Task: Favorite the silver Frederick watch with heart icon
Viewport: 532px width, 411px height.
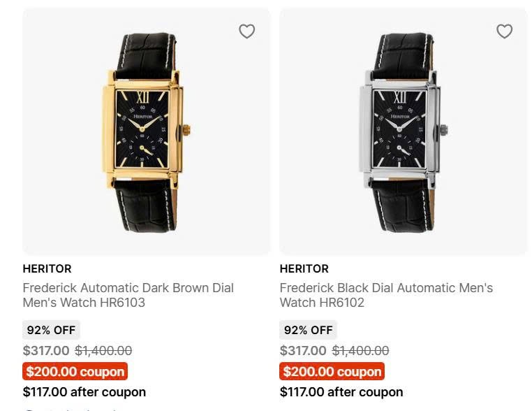Action: [x=504, y=31]
